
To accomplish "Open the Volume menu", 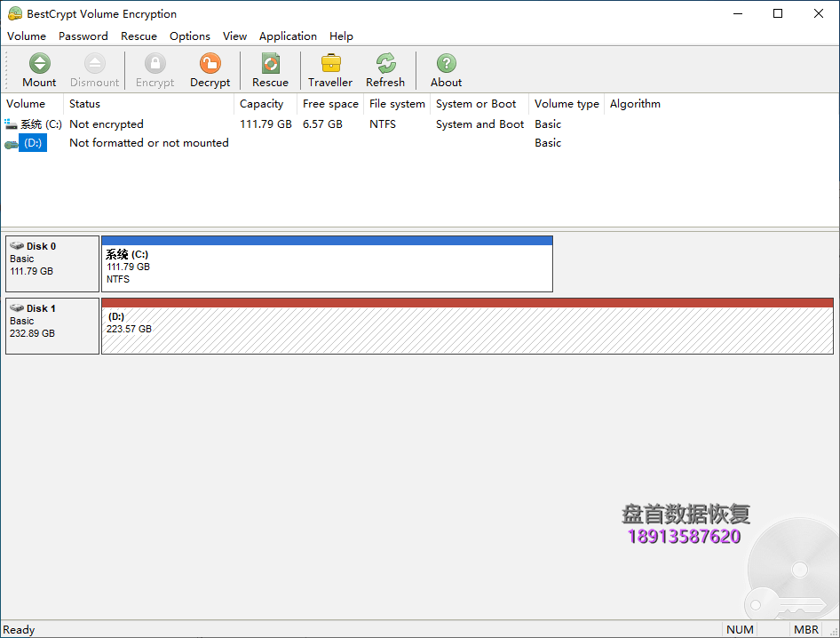I will (x=27, y=36).
